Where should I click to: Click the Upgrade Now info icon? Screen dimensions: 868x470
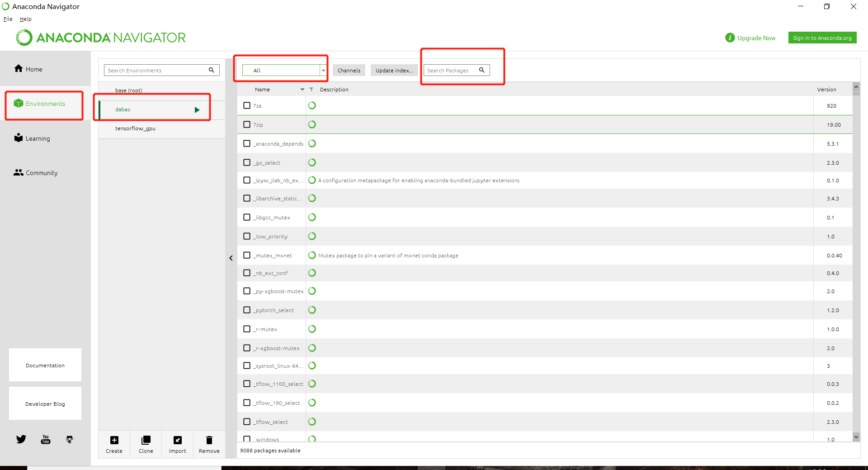click(x=730, y=38)
